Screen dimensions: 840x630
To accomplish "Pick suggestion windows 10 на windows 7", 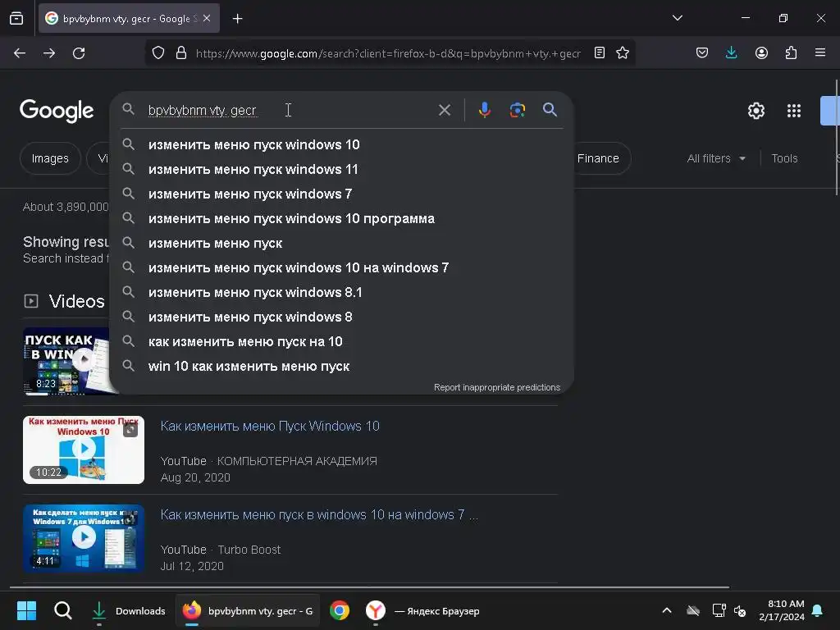I will (341, 268).
